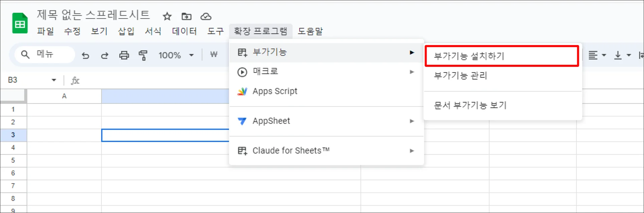
Task: Open the 데이터 menu in menu bar
Action: pyautogui.click(x=184, y=31)
